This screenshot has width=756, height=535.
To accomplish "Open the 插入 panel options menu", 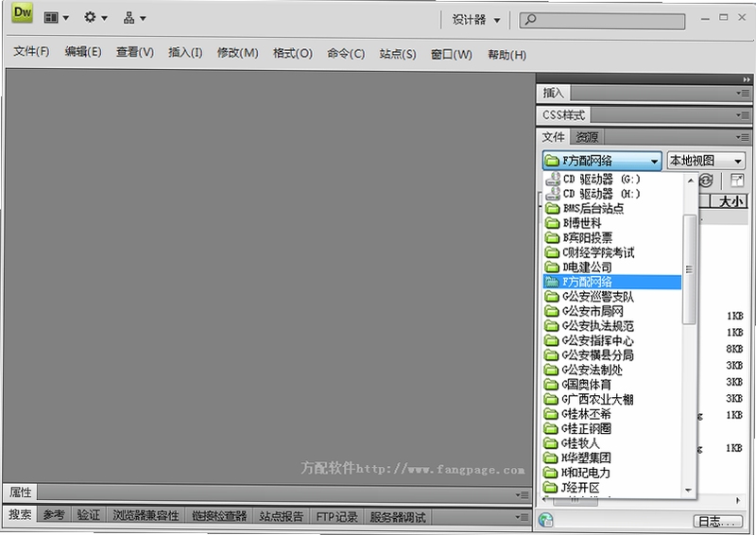I will point(743,93).
